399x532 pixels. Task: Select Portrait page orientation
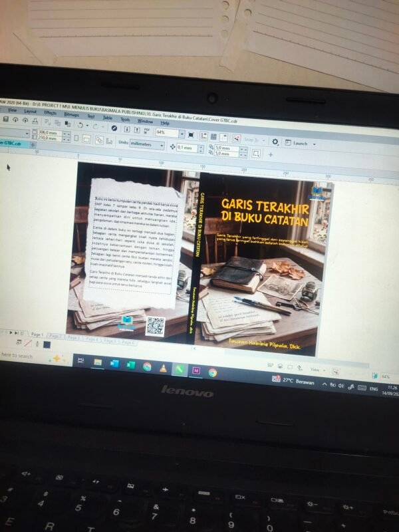[76, 138]
